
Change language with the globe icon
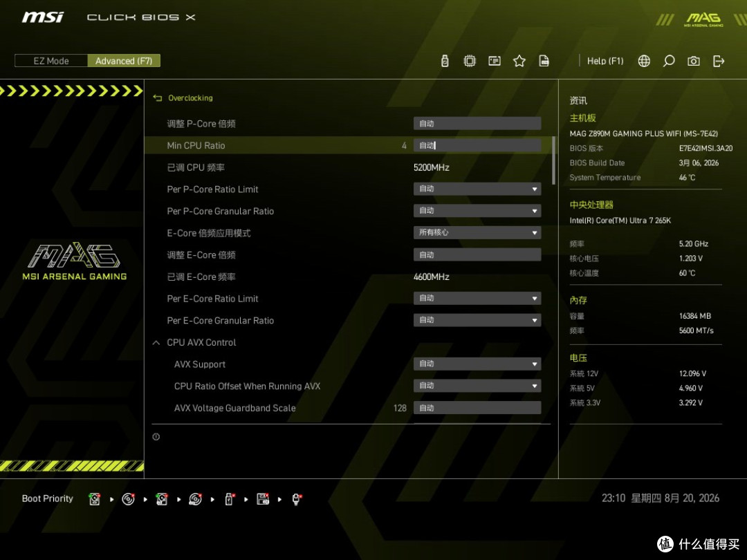[x=644, y=61]
